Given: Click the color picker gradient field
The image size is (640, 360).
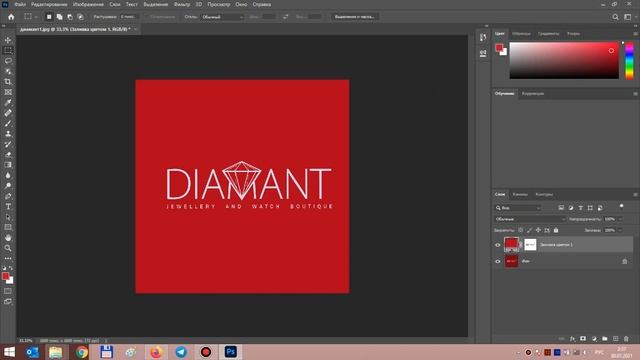Looking at the screenshot, I should (x=564, y=60).
